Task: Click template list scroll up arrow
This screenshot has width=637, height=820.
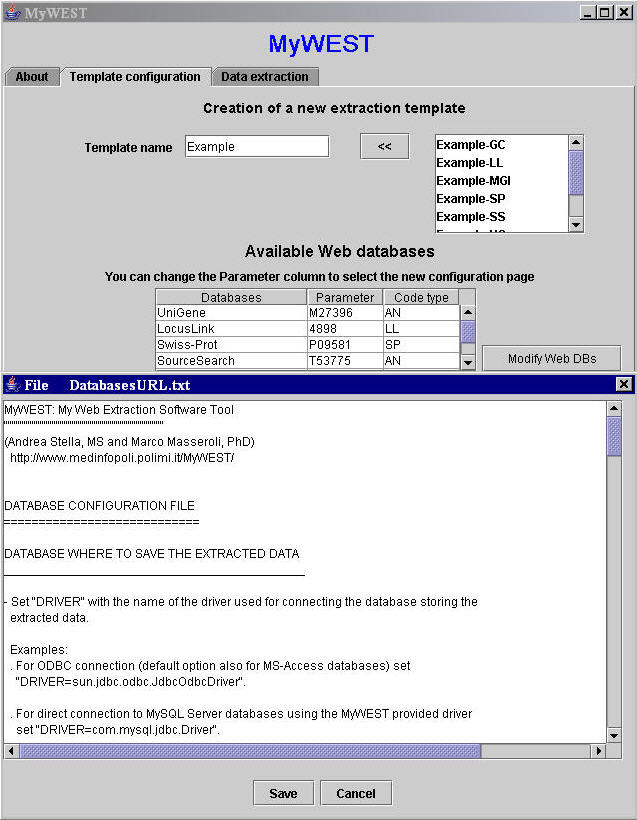Action: tap(576, 142)
